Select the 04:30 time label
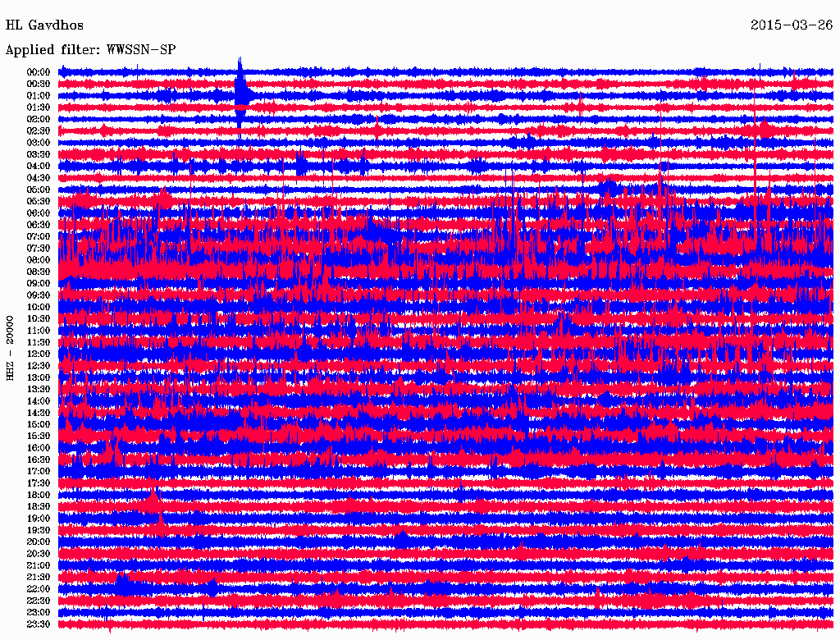This screenshot has width=840, height=640. pyautogui.click(x=39, y=177)
